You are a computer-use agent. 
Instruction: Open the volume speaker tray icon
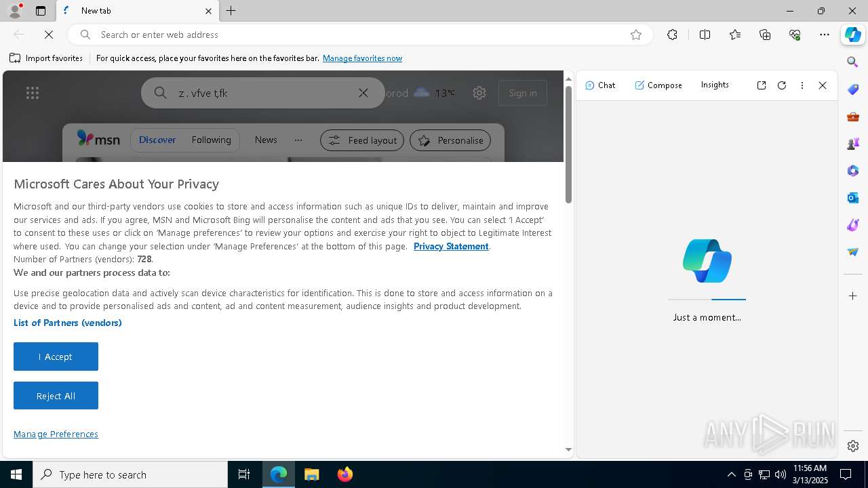[780, 474]
